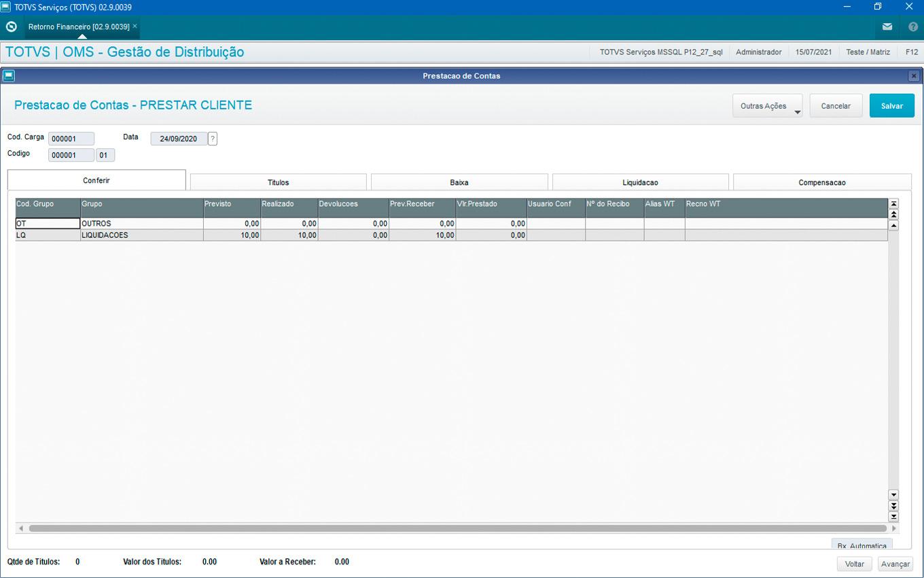The height and width of the screenshot is (578, 924).
Task: Go to the Liquidacao tab
Action: [640, 182]
